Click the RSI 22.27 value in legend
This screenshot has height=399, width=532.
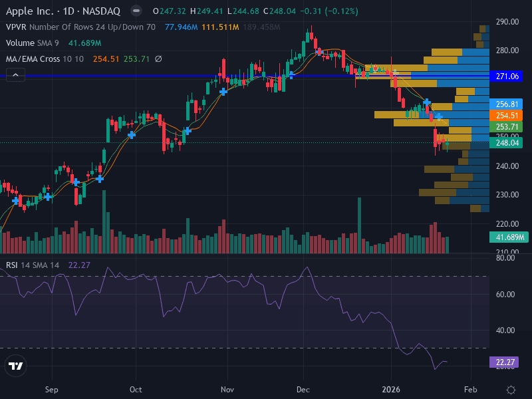click(x=79, y=265)
